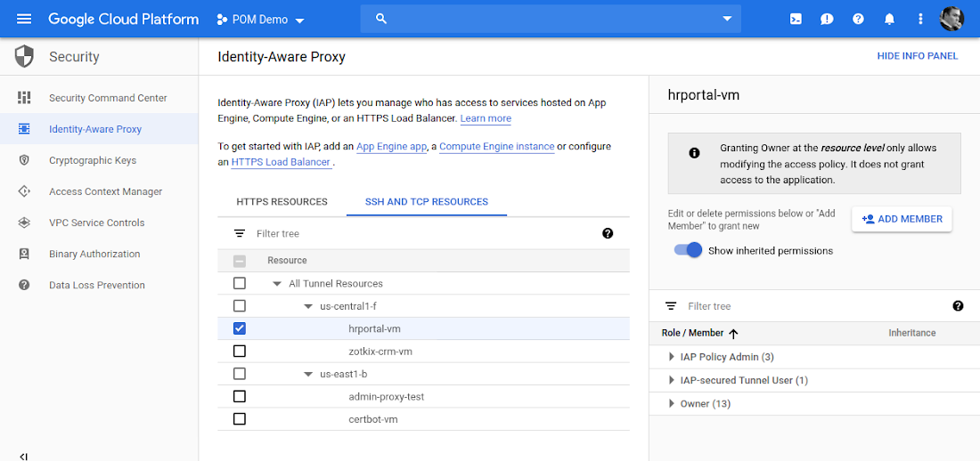Open Access Context Manager page
Screen dimensions: 980x461
coord(106,191)
